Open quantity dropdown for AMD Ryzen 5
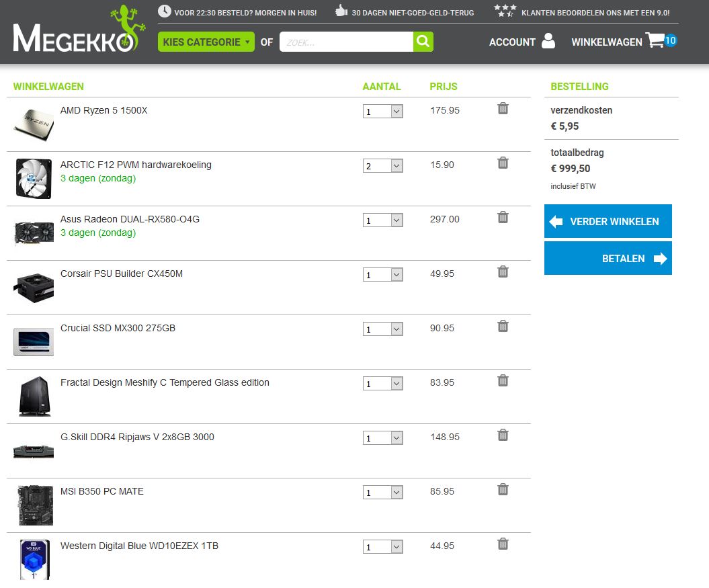Viewport: 709px width, 588px height. pos(383,112)
